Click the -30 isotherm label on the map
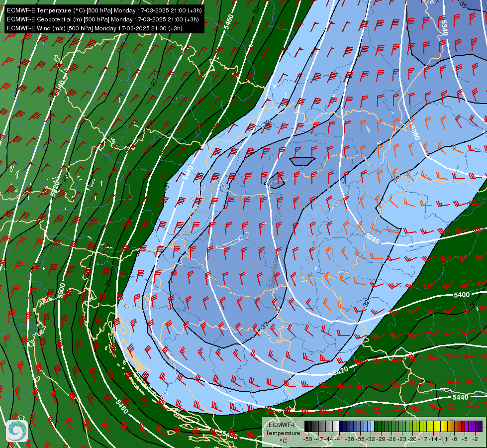Image resolution: width=487 pixels, height=448 pixels. pyautogui.click(x=108, y=283)
